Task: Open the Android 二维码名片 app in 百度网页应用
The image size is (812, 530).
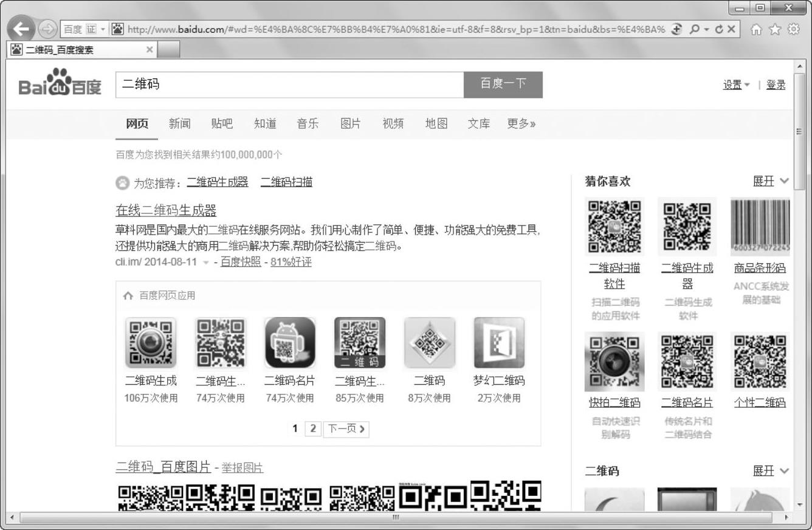Action: click(x=290, y=342)
